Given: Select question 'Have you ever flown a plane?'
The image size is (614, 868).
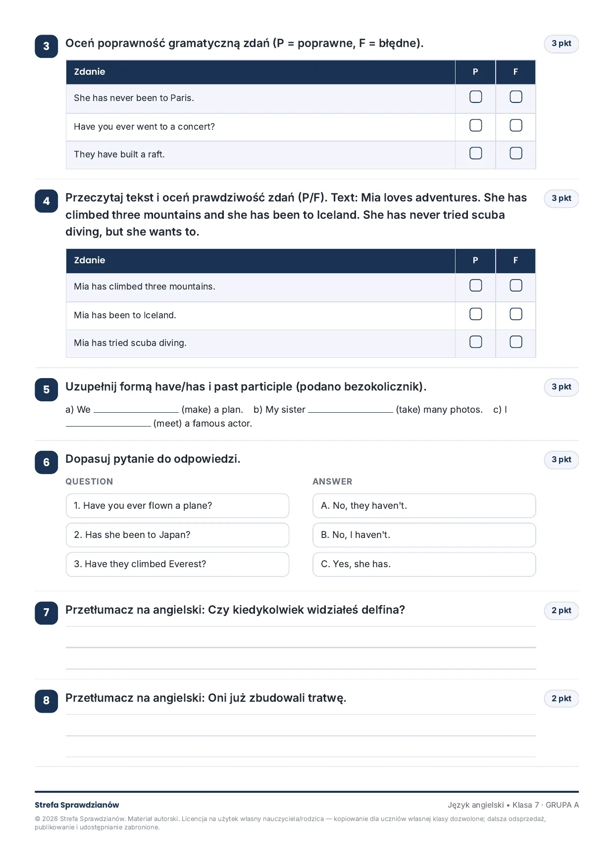Looking at the screenshot, I should click(177, 505).
